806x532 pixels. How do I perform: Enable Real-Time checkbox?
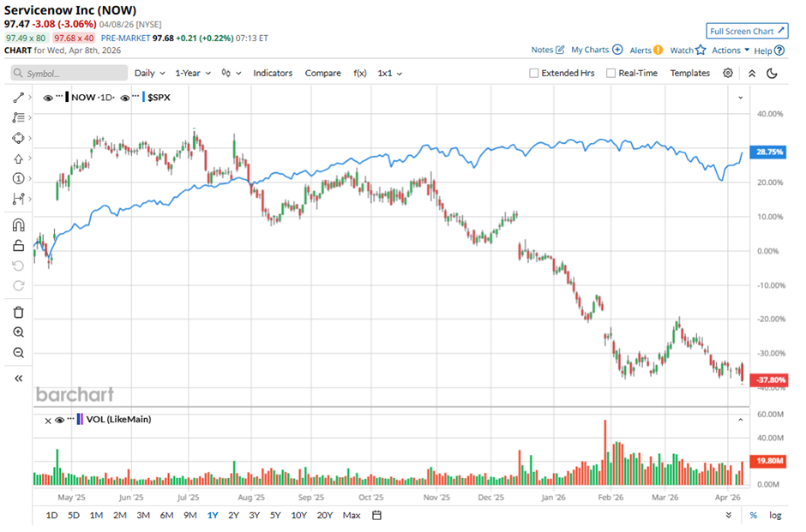[611, 74]
